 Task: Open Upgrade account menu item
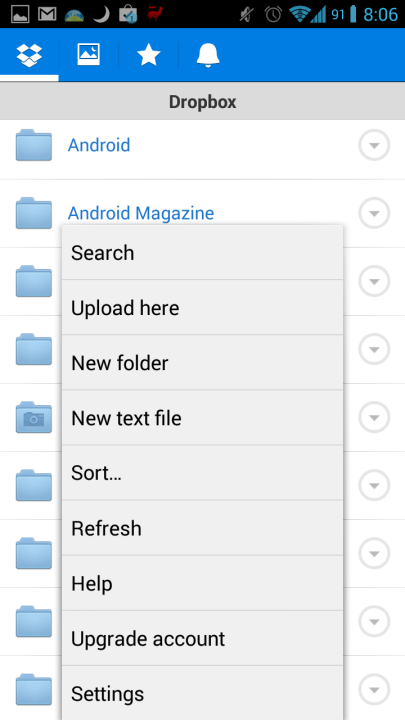click(x=202, y=638)
